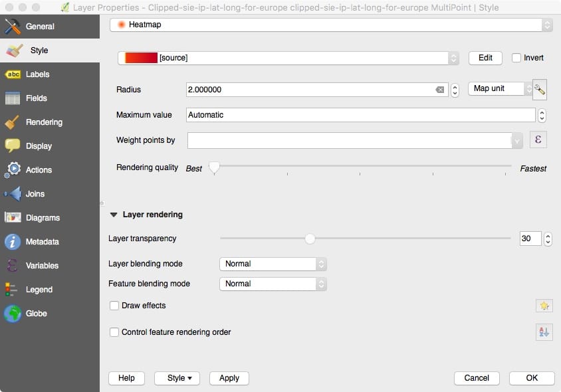Viewport: 561px width, 392px height.
Task: Open the expression builder for weight points
Action: (x=538, y=140)
